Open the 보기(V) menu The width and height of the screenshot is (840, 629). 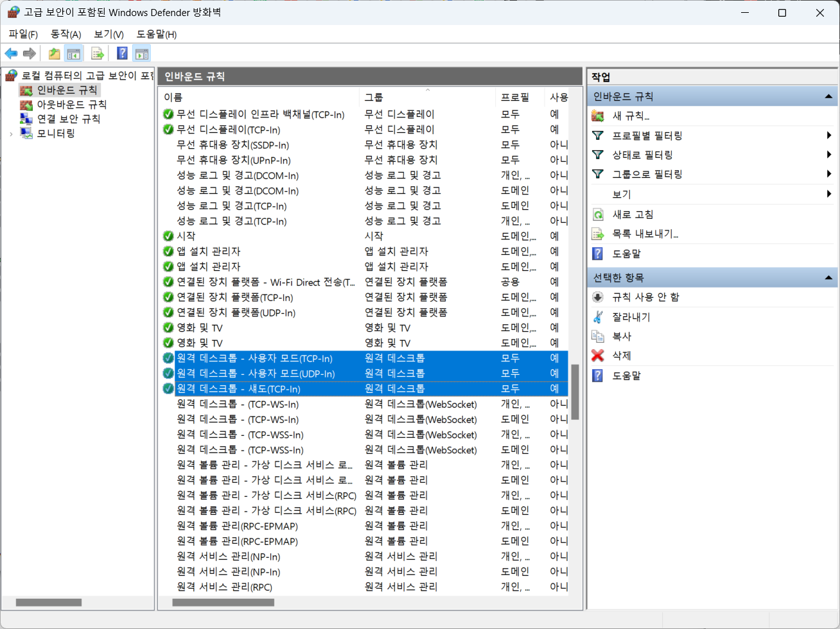tap(109, 34)
